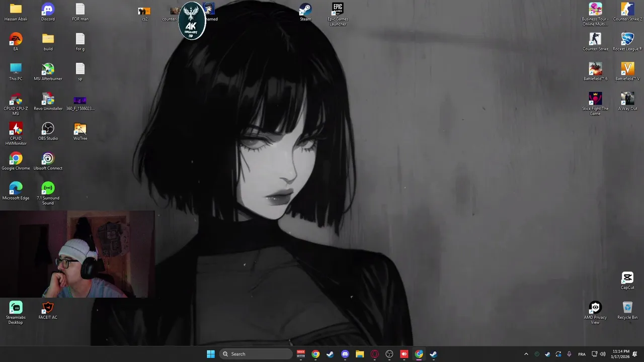
Task: Select the FOR man text file
Action: click(x=80, y=13)
